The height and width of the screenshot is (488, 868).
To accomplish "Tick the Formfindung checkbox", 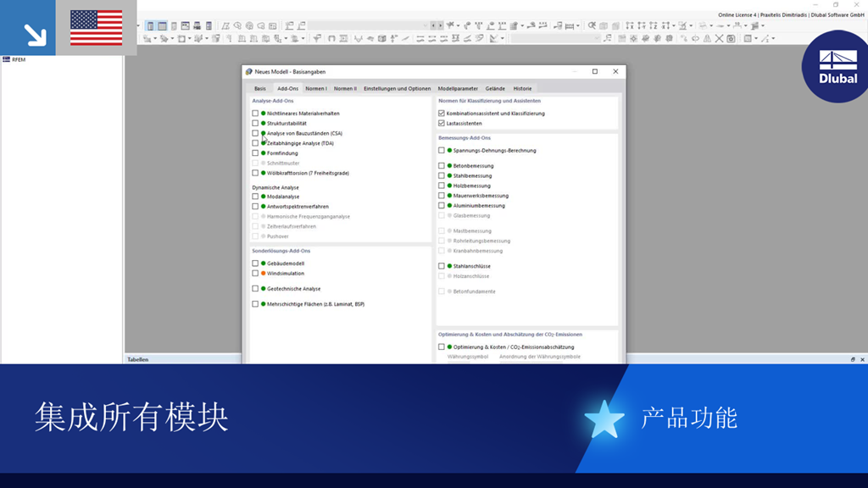I will point(255,153).
